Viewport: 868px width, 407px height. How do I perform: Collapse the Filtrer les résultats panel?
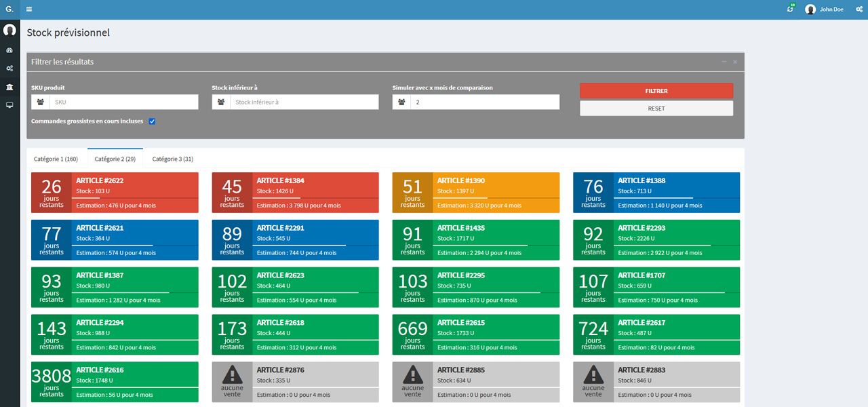click(x=724, y=62)
